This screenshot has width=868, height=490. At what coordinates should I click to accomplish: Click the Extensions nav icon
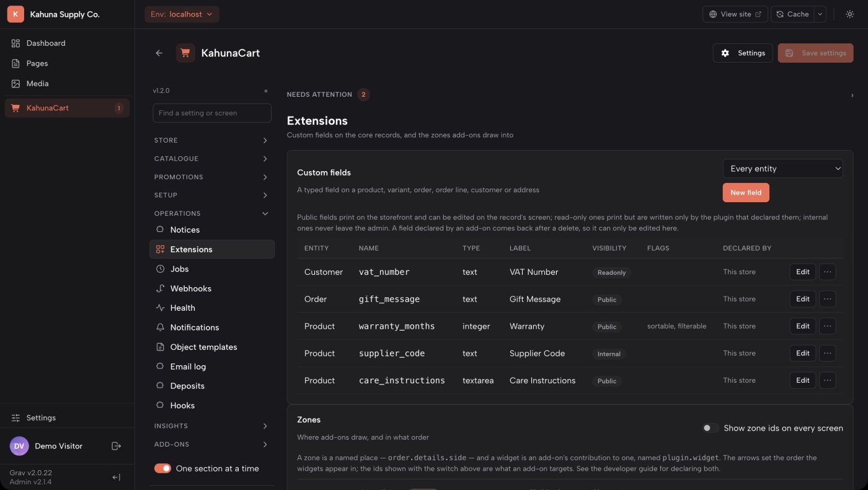(160, 249)
